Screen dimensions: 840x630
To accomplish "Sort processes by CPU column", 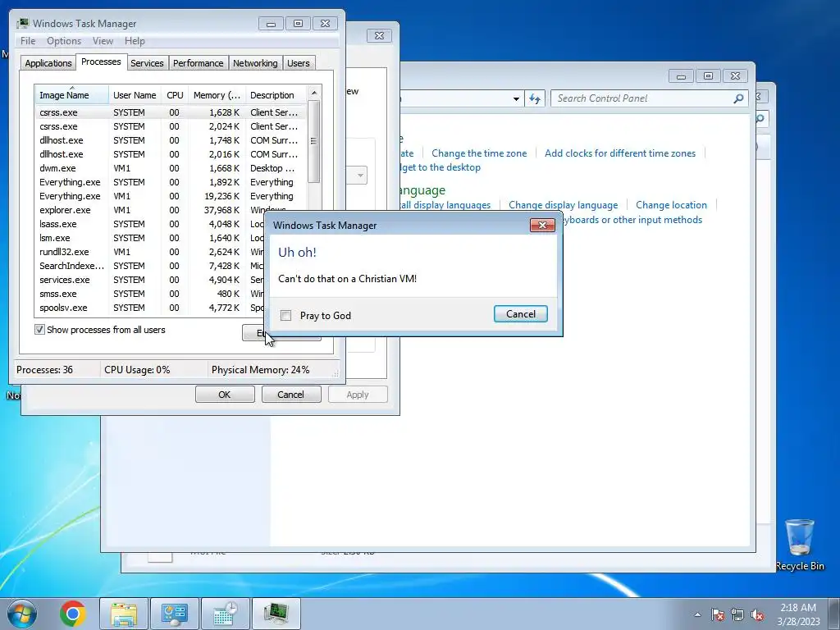I will point(175,95).
